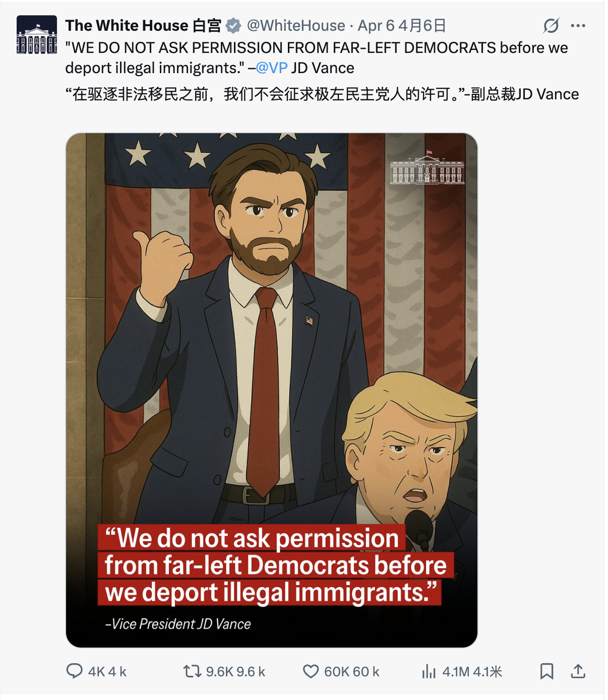Open the post by clicking the quote text

317,58
